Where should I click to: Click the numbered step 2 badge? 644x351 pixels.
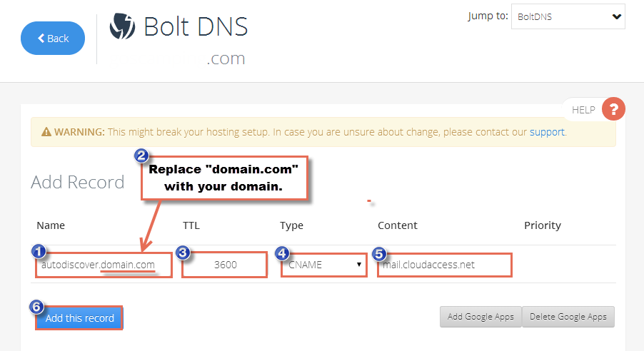[141, 156]
